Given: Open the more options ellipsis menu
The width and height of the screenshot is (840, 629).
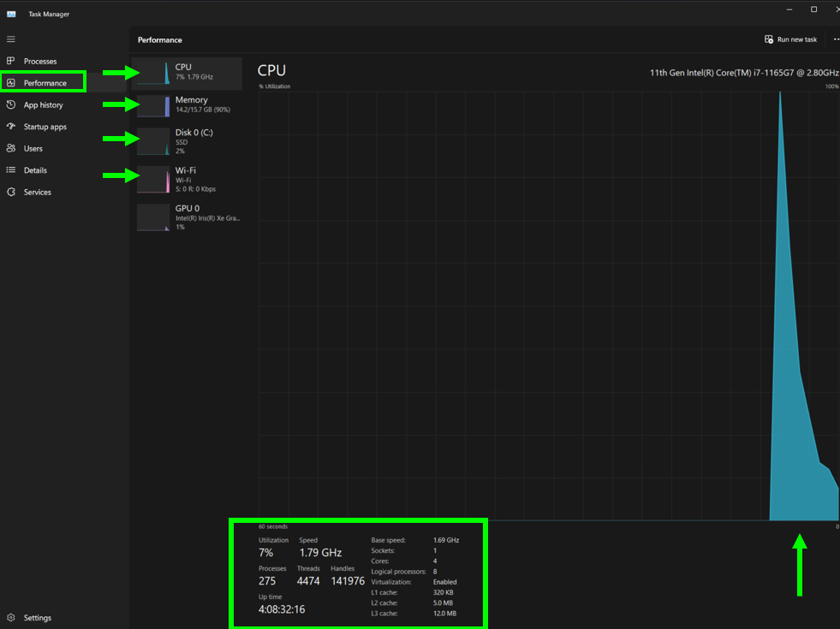Looking at the screenshot, I should tap(836, 39).
